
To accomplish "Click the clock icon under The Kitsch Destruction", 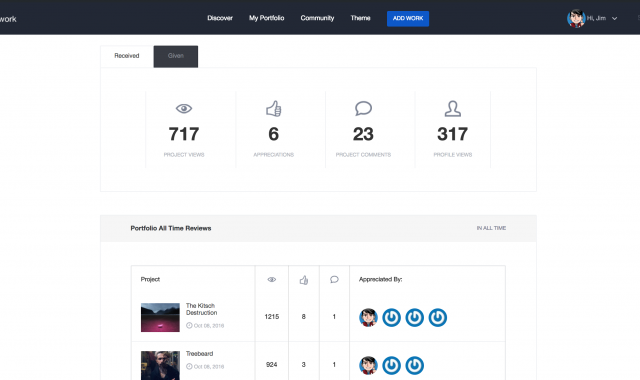I will (189, 325).
